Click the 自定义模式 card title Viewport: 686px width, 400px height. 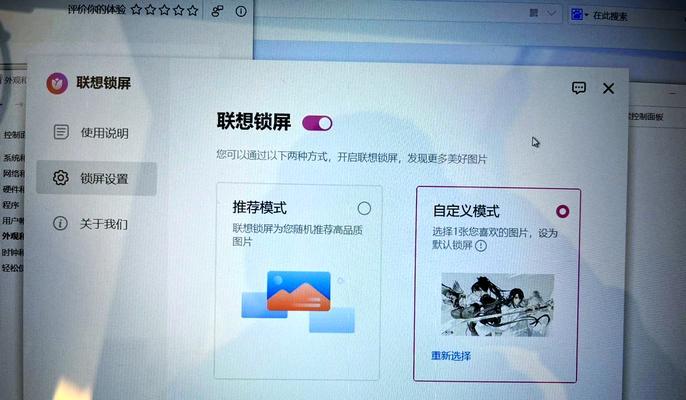(x=466, y=211)
